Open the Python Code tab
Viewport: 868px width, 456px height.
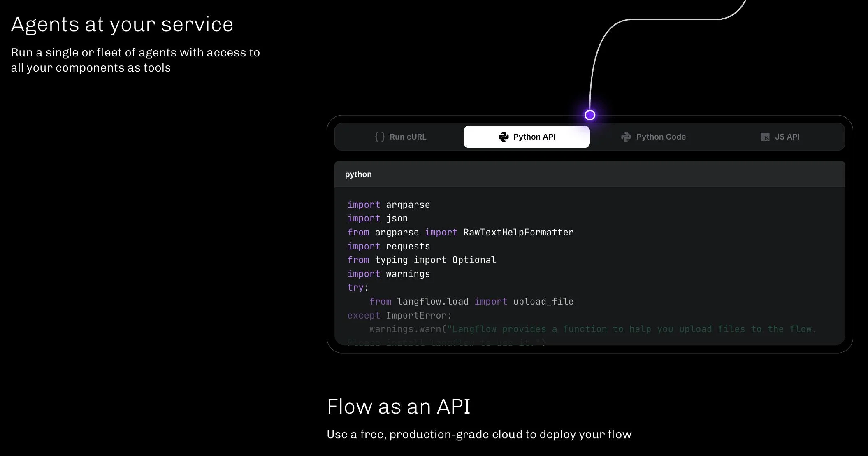point(653,137)
